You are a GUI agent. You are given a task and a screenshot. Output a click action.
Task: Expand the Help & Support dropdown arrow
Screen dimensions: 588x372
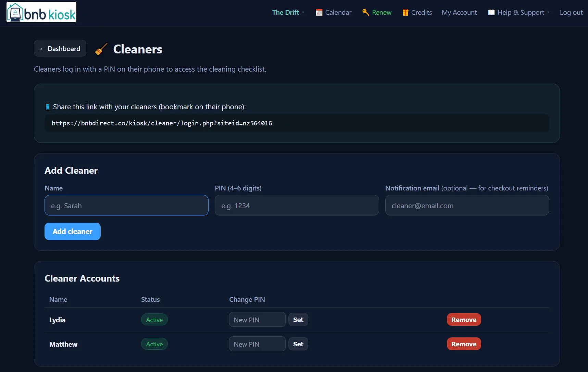pos(548,12)
